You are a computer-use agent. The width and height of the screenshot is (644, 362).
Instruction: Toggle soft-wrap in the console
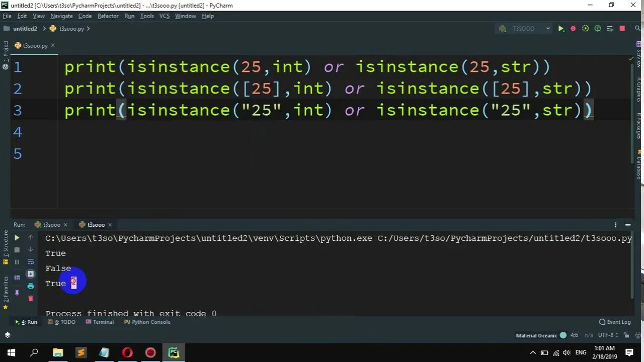pyautogui.click(x=31, y=262)
